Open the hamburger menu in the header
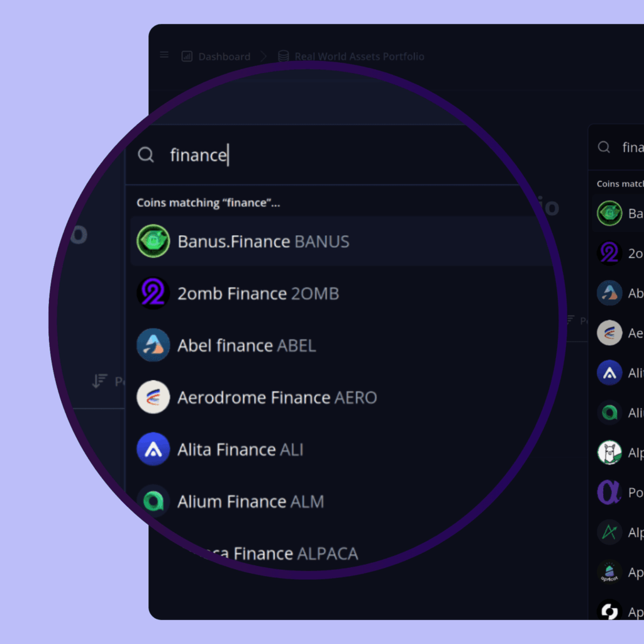 coord(164,55)
